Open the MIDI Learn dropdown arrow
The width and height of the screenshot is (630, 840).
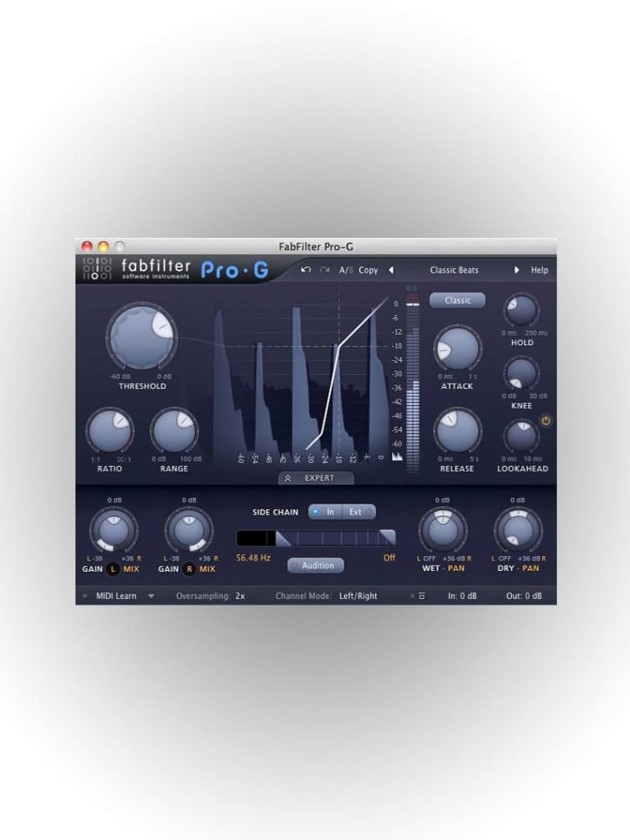pyautogui.click(x=151, y=596)
